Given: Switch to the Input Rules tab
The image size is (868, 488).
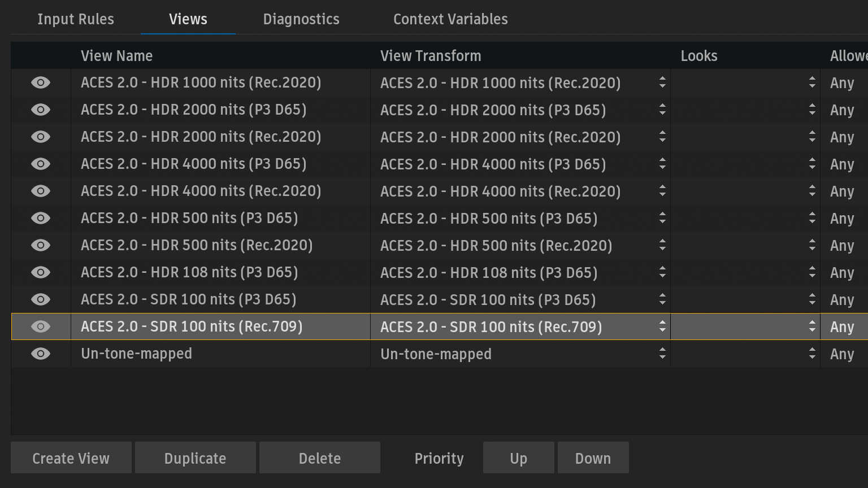Looking at the screenshot, I should [76, 19].
